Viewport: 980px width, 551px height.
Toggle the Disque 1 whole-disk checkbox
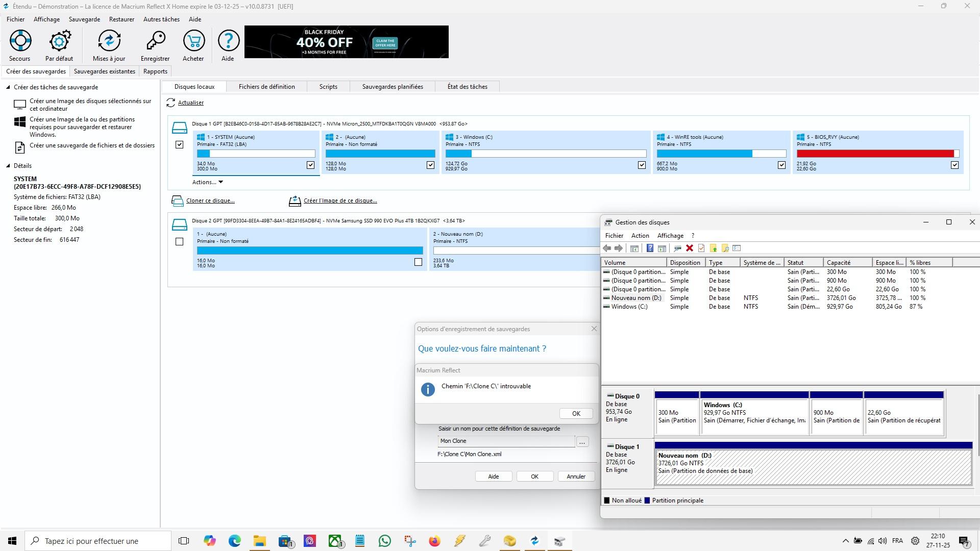179,145
